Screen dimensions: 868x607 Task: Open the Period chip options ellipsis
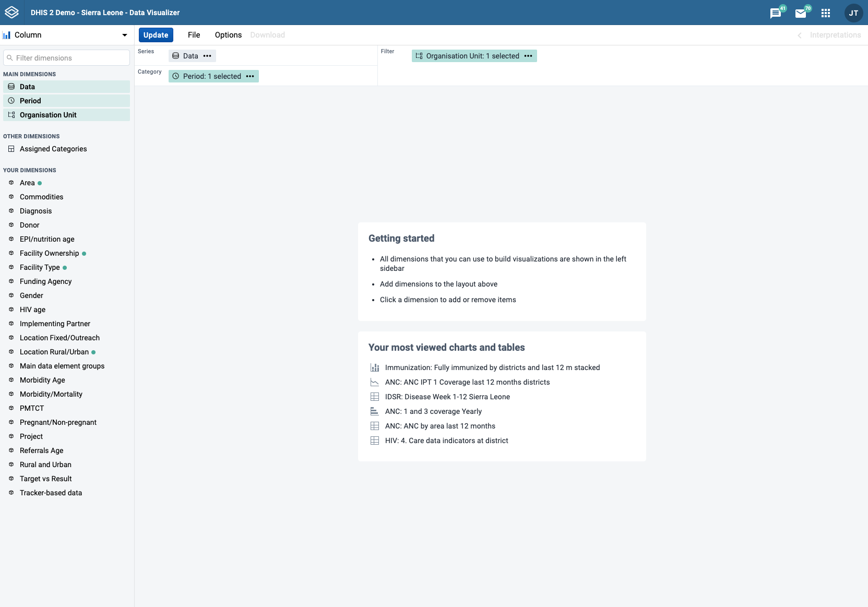tap(250, 76)
